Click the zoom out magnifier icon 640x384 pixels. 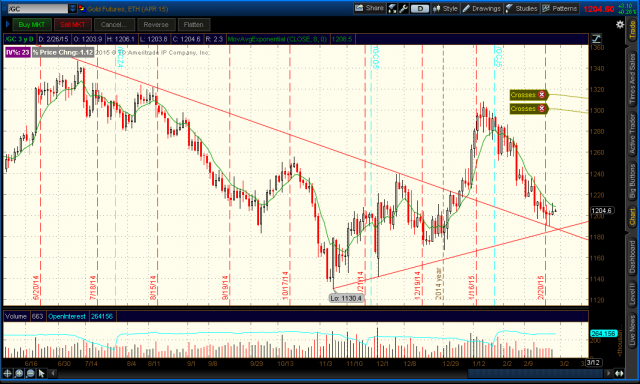31,373
